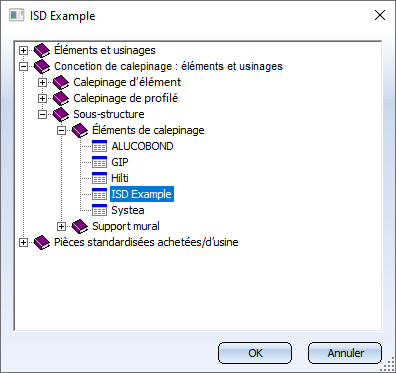Screen dimensions: 396x373
Task: Expand the Calepinage d'élément node
Action: point(42,82)
